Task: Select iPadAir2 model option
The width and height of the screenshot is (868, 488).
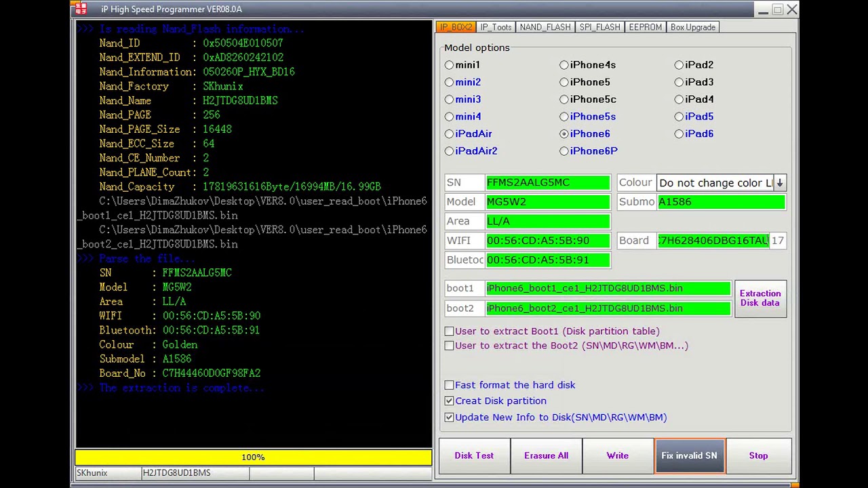Action: [x=449, y=151]
